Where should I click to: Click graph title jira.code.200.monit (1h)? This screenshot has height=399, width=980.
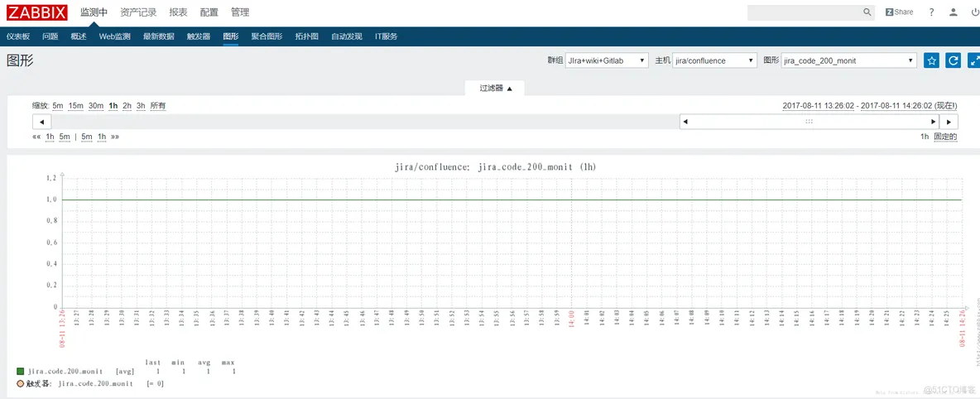497,167
